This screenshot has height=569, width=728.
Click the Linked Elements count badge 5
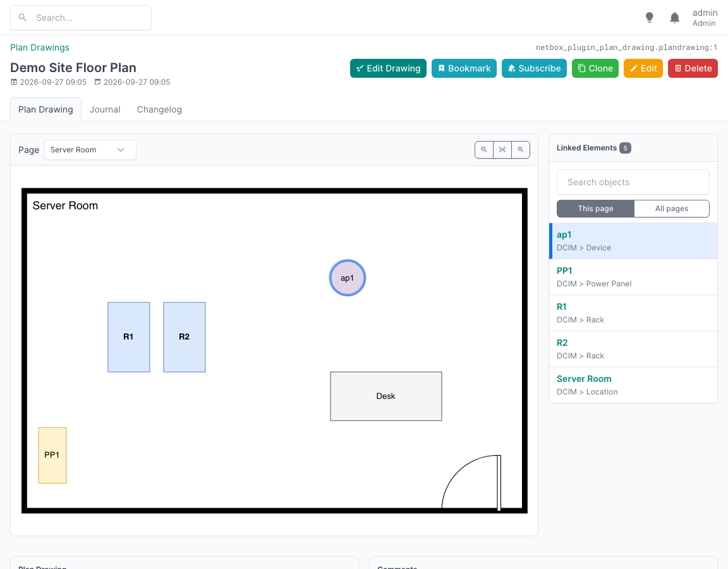point(625,148)
